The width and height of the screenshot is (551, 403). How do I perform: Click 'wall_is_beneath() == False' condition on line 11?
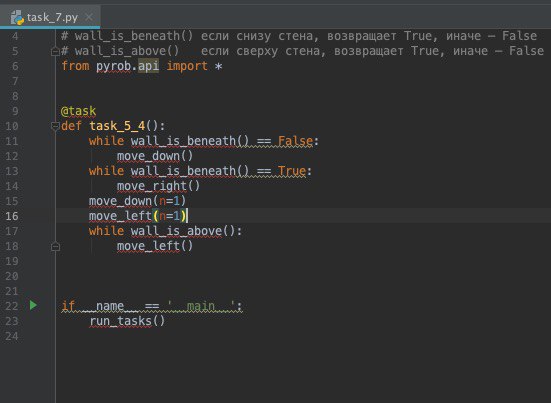222,141
